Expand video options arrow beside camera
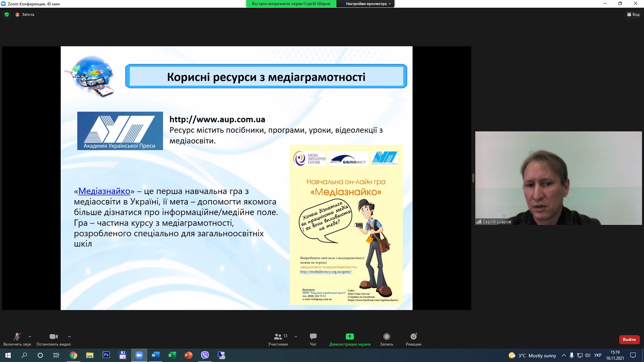 tap(69, 337)
